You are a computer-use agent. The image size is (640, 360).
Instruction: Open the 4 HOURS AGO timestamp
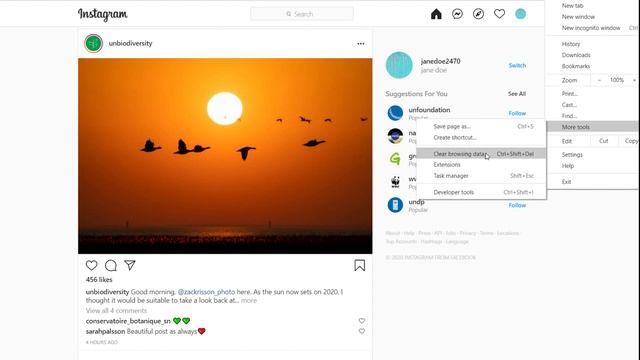[x=102, y=342]
